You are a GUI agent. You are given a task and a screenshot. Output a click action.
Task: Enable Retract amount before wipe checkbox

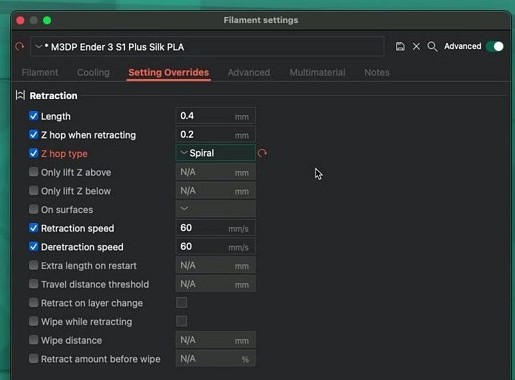33,358
